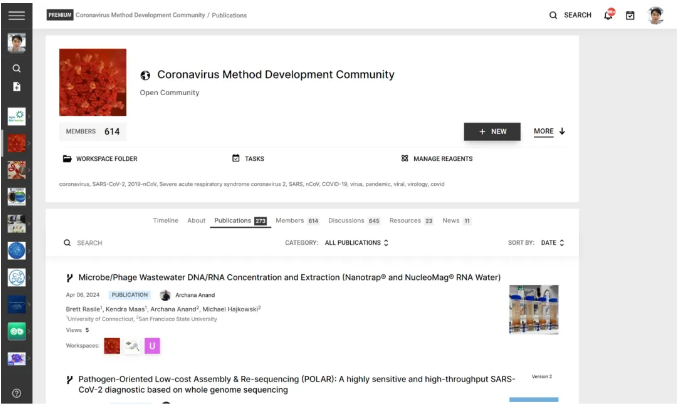Click the user avatar in top bar
The height and width of the screenshot is (406, 677).
[x=655, y=15]
